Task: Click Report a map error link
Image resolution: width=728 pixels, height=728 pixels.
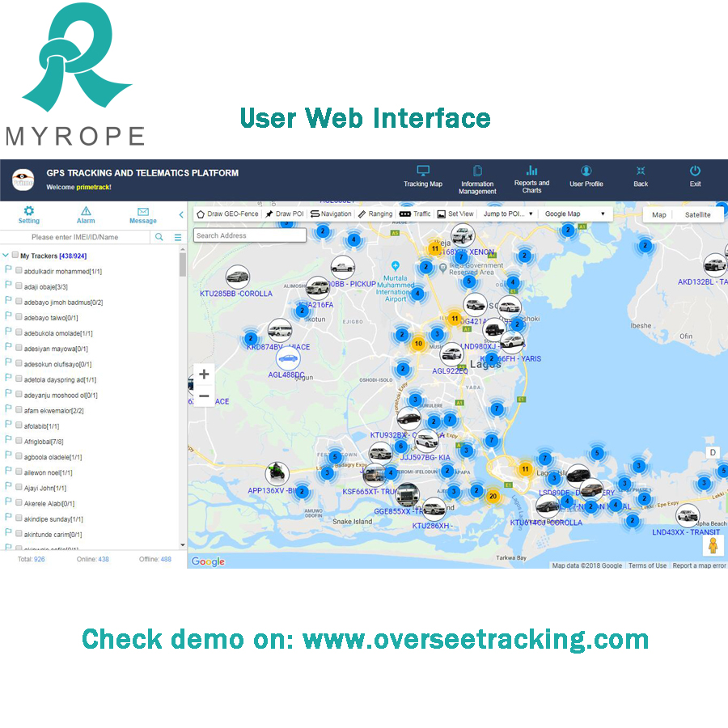Action: (x=699, y=565)
